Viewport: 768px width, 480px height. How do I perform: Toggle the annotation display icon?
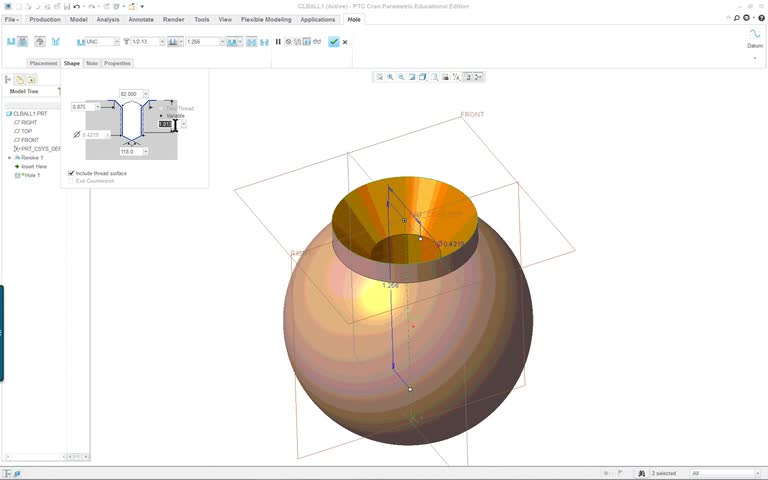click(x=467, y=77)
